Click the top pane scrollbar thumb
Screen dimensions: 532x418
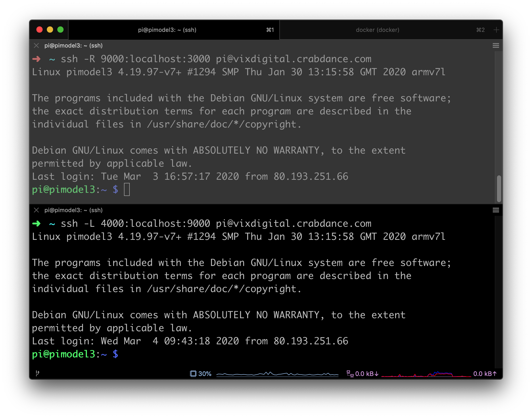click(499, 189)
